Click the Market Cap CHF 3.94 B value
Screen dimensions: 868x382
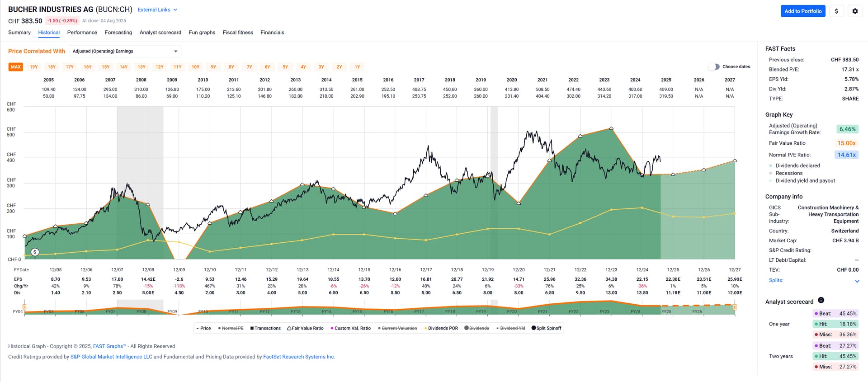[x=845, y=241]
